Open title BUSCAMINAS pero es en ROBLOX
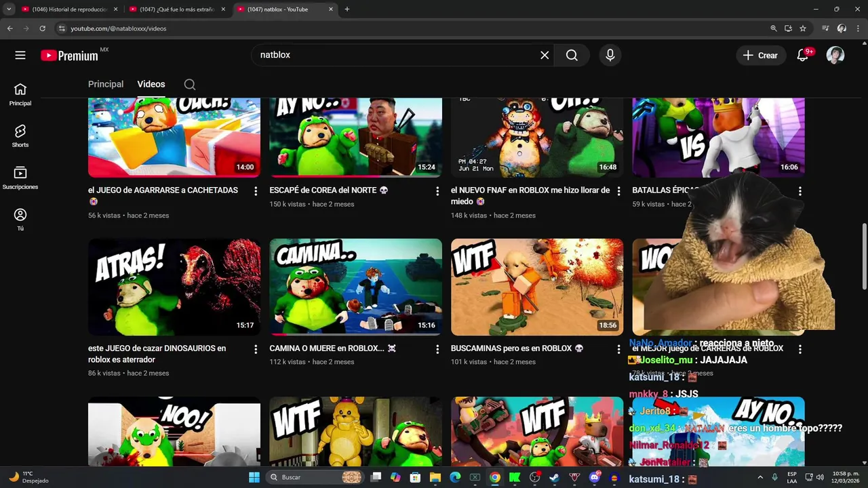Image resolution: width=868 pixels, height=488 pixels. (517, 348)
